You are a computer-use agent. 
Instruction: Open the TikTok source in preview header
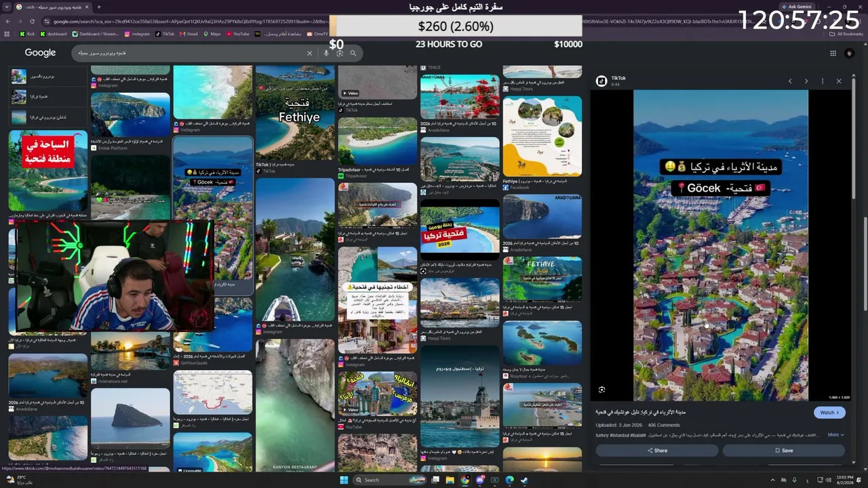tap(611, 81)
